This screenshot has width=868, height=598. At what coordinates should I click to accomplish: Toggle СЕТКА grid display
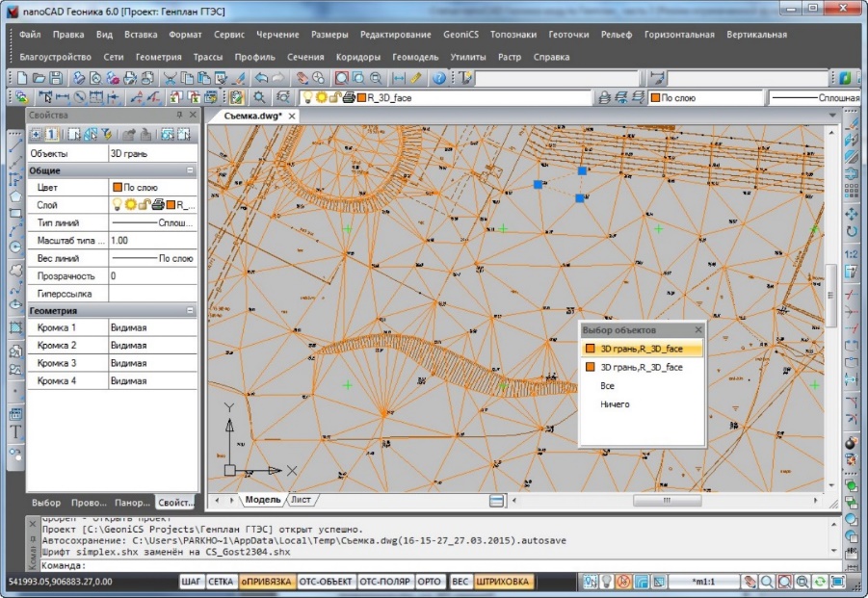(221, 582)
